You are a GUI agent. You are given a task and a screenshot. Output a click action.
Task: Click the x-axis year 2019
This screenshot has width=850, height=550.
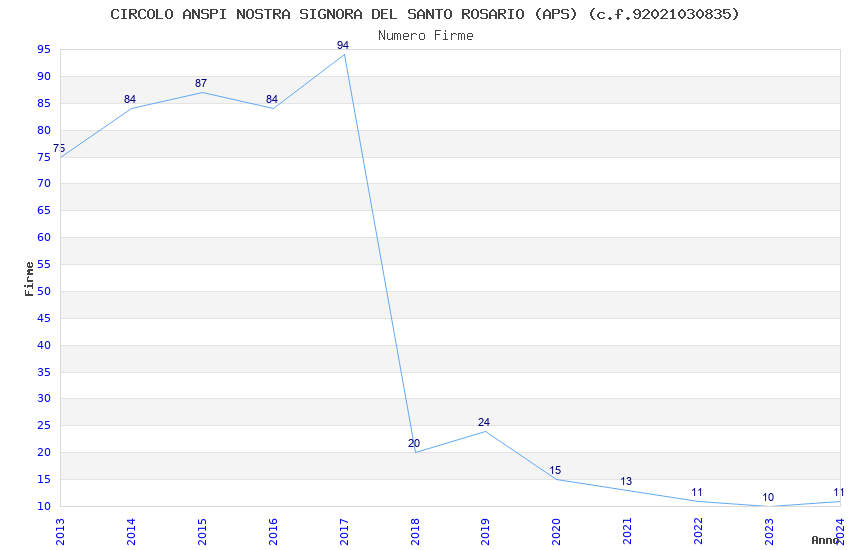[486, 531]
